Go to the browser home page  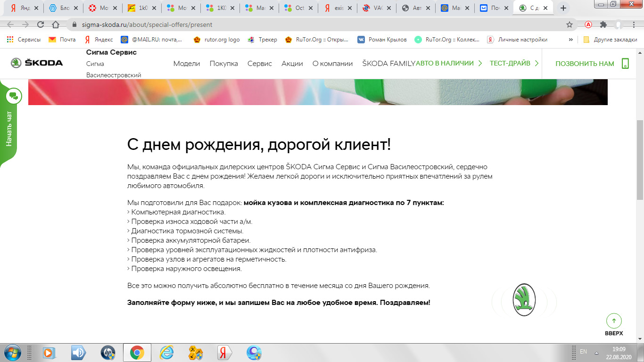[56, 25]
